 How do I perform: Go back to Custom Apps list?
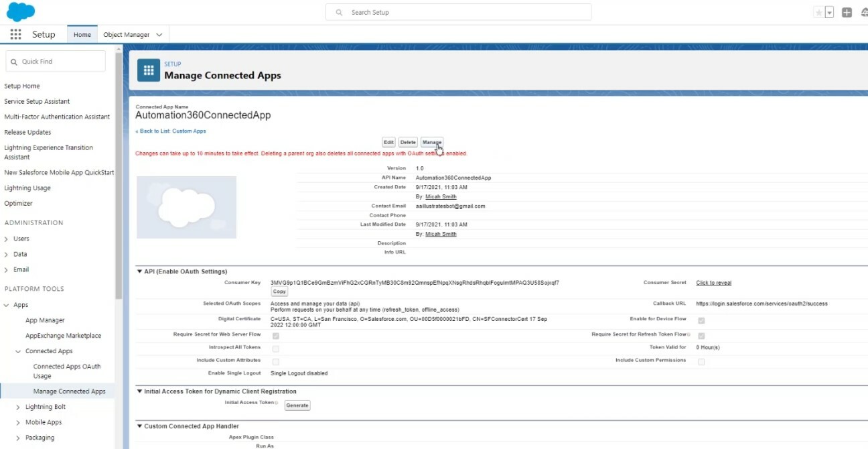(x=171, y=131)
